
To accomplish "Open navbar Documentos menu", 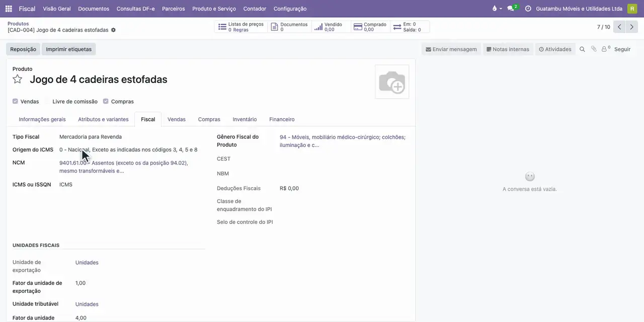I will click(94, 9).
